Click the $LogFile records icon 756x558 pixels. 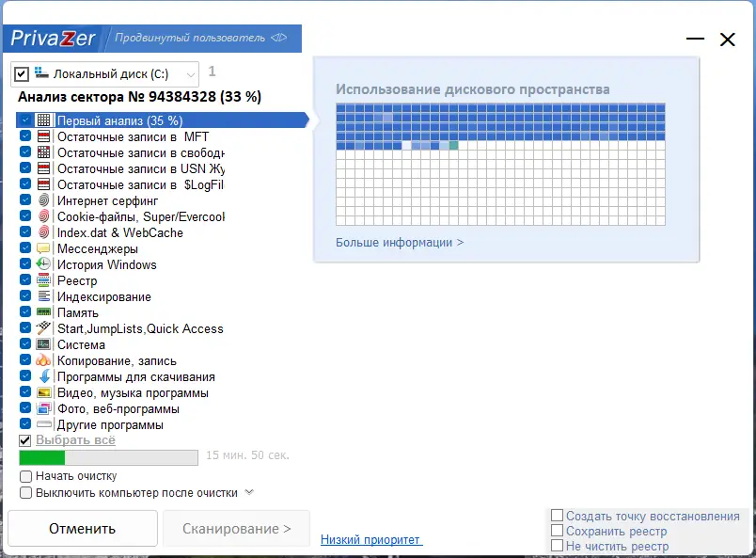click(x=43, y=183)
